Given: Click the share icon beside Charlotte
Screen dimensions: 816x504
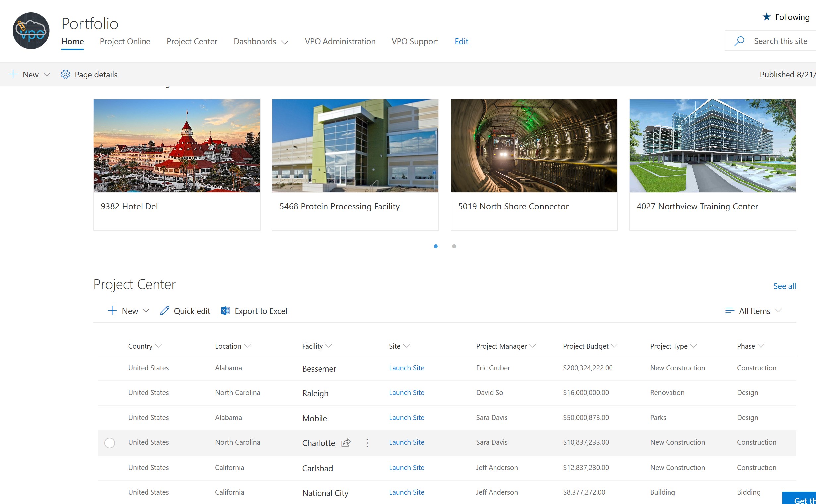Looking at the screenshot, I should click(346, 443).
